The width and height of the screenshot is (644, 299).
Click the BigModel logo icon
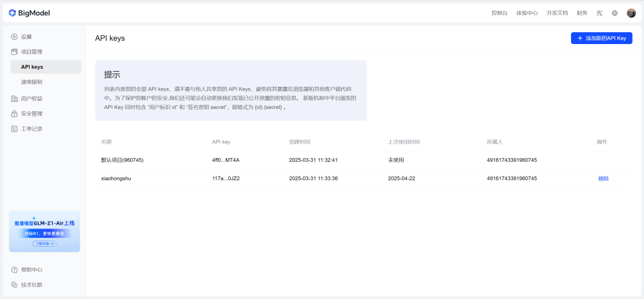pyautogui.click(x=12, y=13)
